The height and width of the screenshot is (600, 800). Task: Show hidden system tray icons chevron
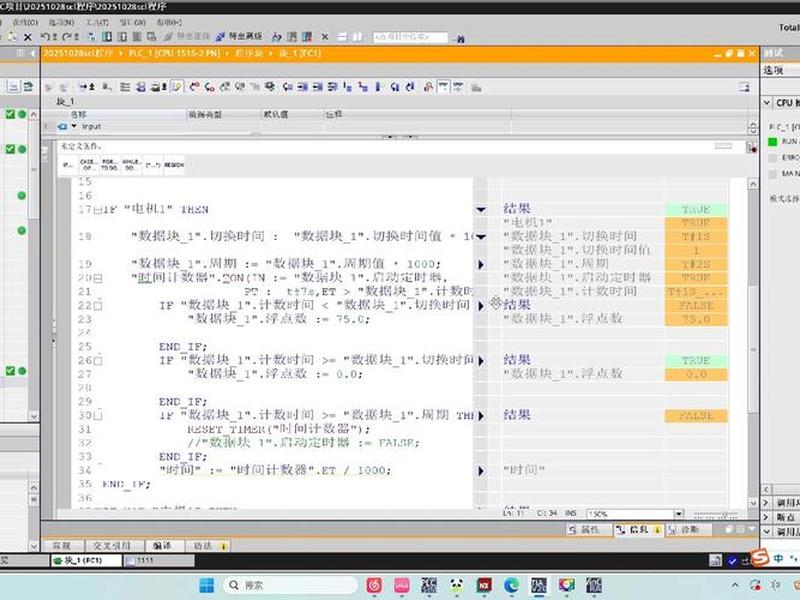coord(735,585)
